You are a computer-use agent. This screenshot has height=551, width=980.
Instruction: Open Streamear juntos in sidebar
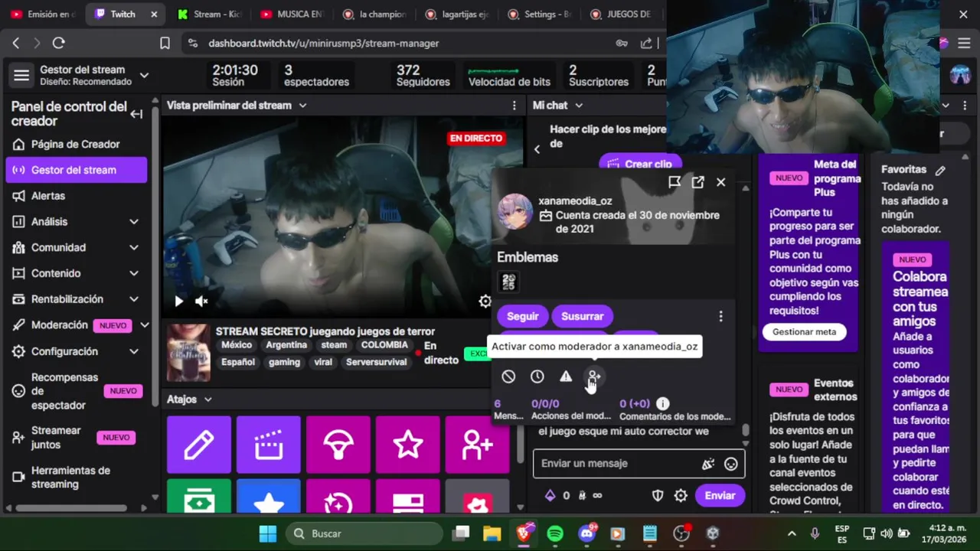(x=77, y=438)
